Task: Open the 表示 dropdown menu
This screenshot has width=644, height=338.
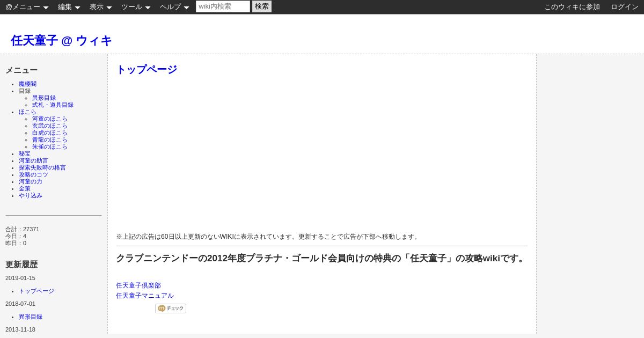Action: (100, 7)
